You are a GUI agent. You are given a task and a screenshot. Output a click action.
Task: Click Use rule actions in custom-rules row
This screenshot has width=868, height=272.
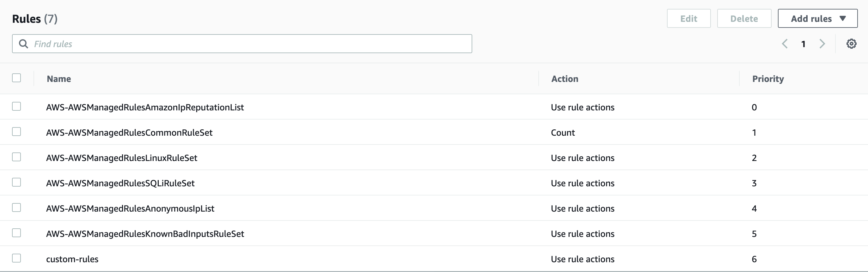tap(583, 259)
